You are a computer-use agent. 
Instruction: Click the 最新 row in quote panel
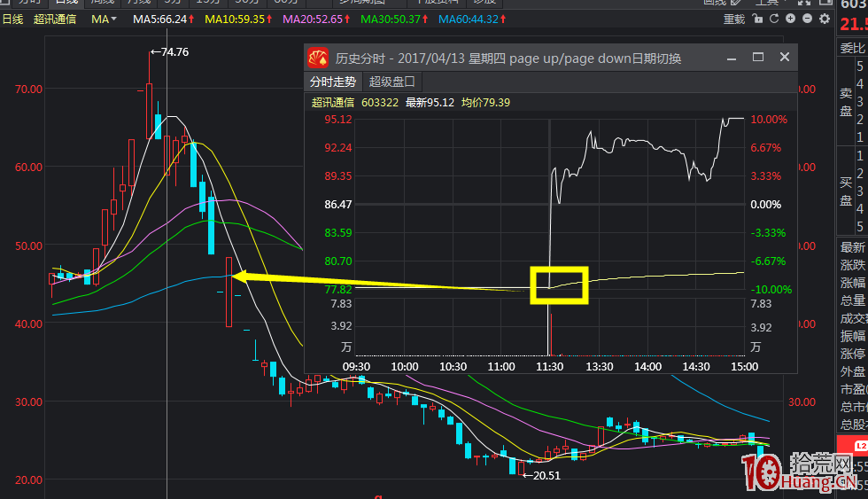click(852, 247)
